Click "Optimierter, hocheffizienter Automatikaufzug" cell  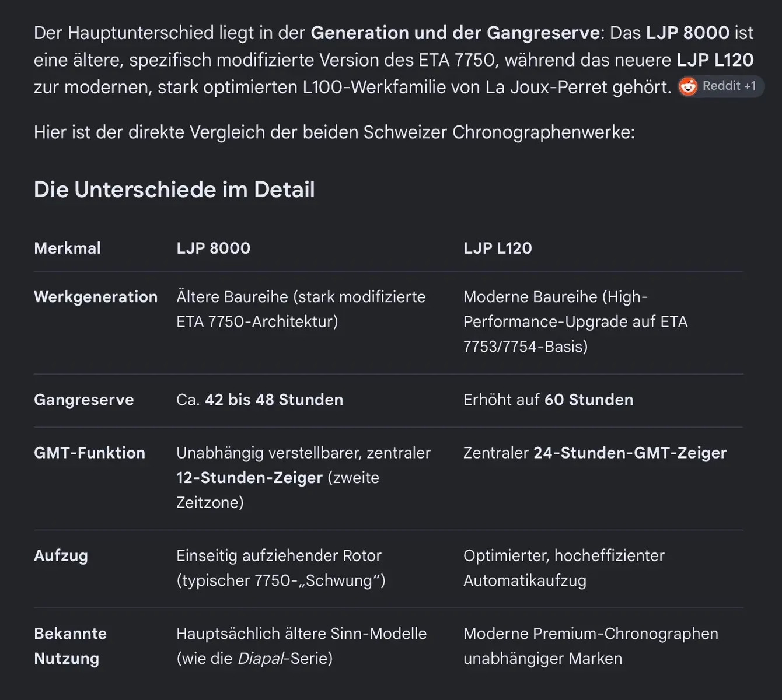pyautogui.click(x=564, y=568)
